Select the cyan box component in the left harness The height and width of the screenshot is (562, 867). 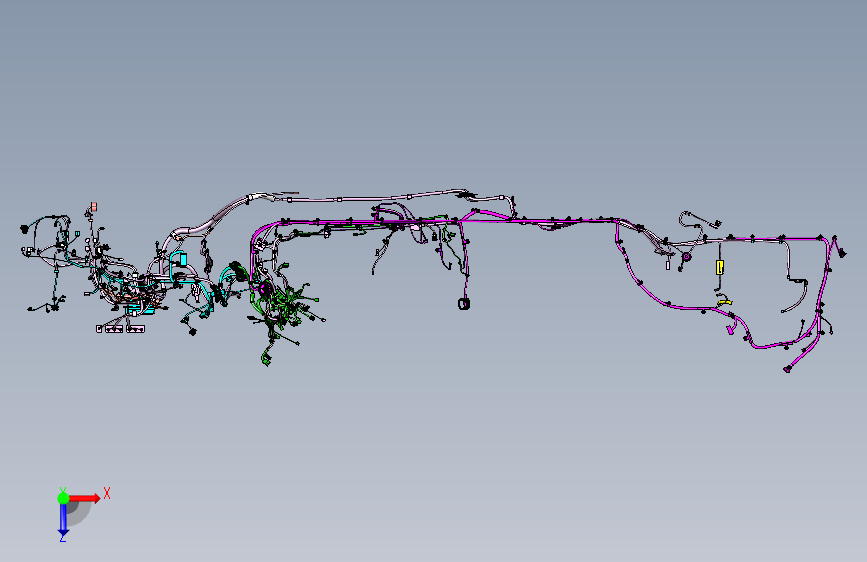coord(182,259)
